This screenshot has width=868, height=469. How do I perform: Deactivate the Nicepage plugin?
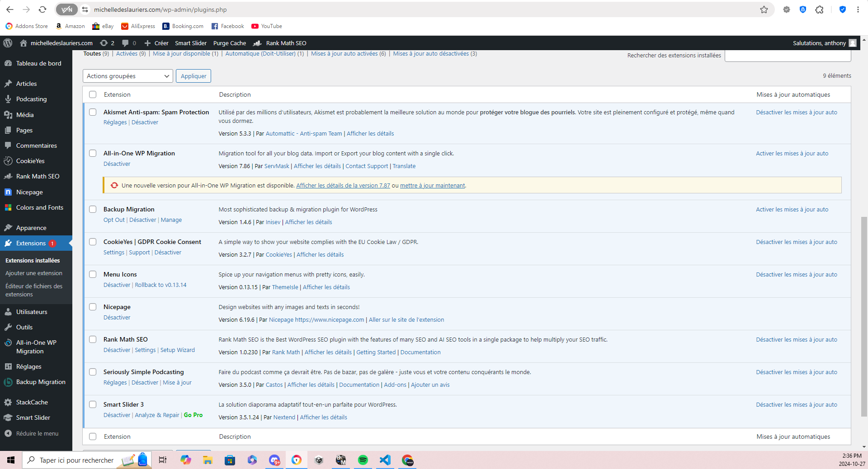pos(117,317)
